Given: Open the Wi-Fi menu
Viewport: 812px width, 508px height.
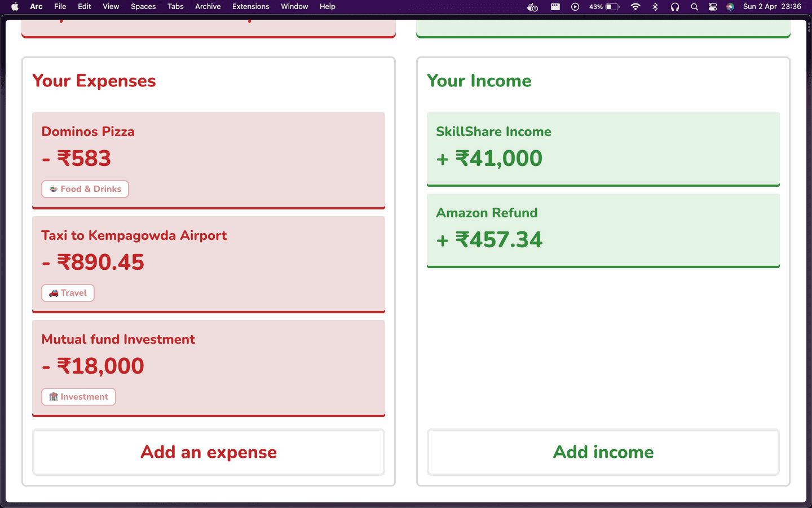Looking at the screenshot, I should 636,7.
